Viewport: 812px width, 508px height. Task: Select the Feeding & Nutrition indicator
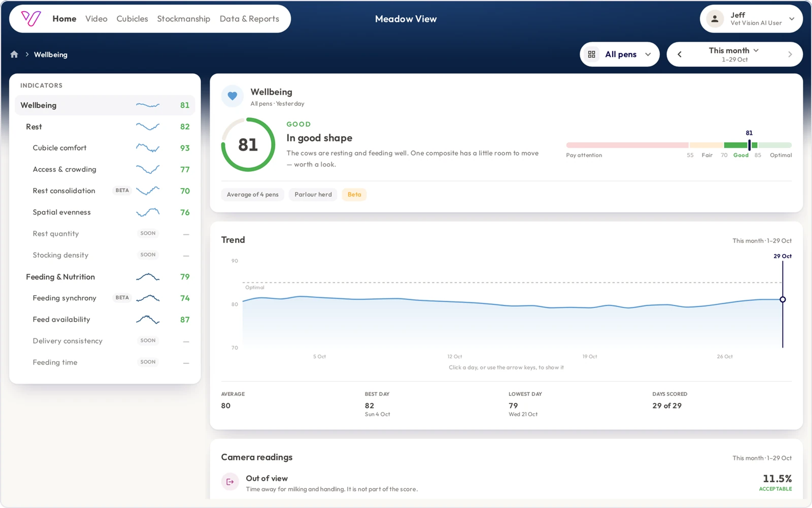pos(105,277)
